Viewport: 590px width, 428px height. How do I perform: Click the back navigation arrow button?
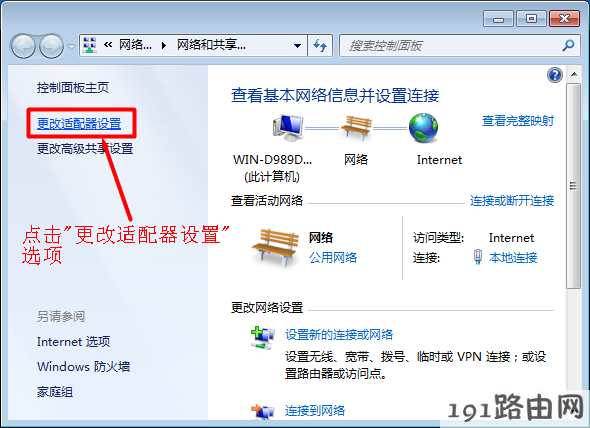pyautogui.click(x=23, y=46)
